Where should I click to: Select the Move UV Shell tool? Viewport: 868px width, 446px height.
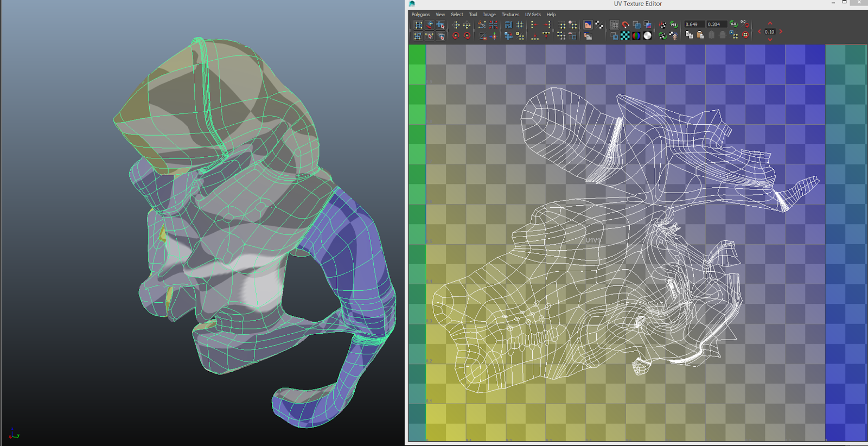(429, 24)
